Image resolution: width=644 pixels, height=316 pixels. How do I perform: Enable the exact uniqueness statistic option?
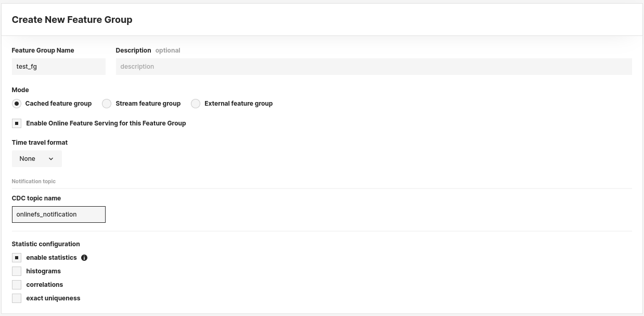point(16,298)
